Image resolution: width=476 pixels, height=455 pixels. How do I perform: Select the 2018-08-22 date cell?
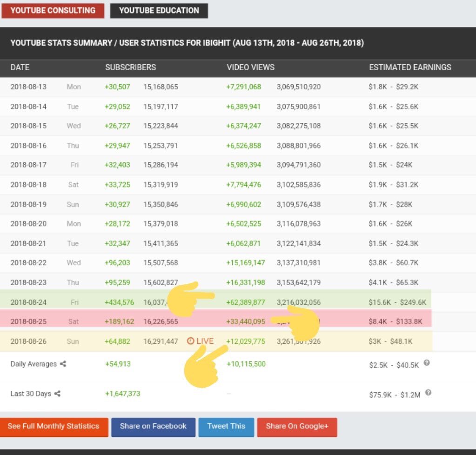click(x=28, y=262)
